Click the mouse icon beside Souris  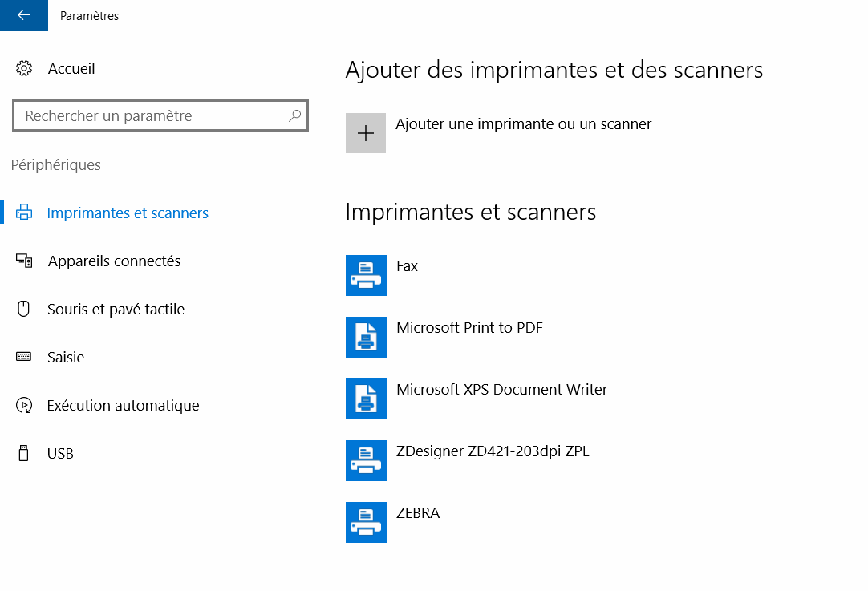point(24,310)
